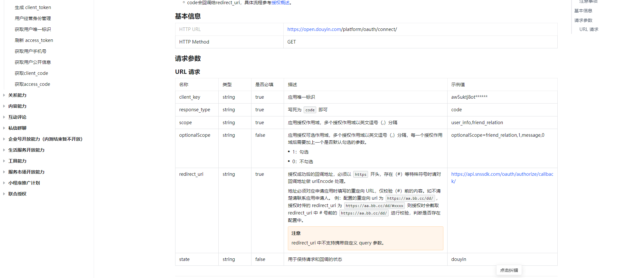
Task: Open 获取用户公开信息 sidebar page
Action: point(33,62)
